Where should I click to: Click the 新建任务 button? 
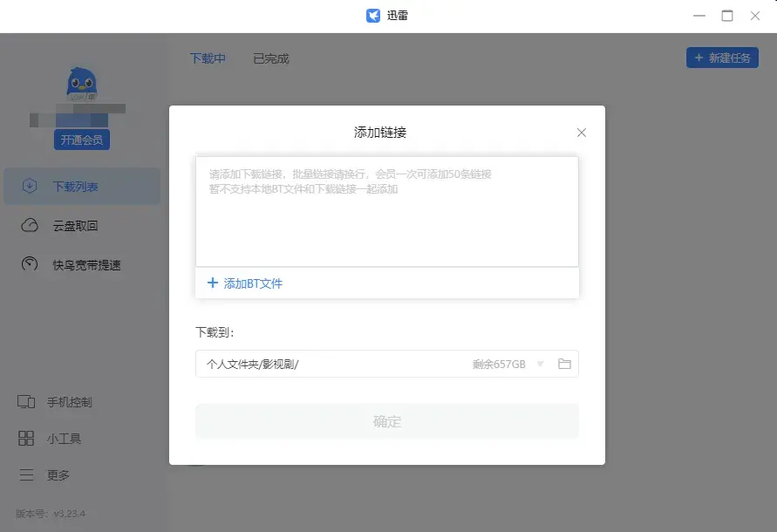(x=722, y=58)
